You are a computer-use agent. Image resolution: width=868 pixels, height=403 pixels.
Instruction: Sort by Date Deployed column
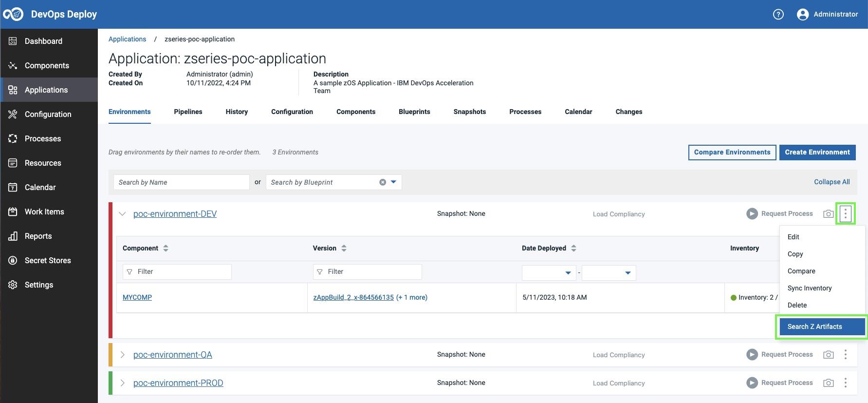point(573,249)
